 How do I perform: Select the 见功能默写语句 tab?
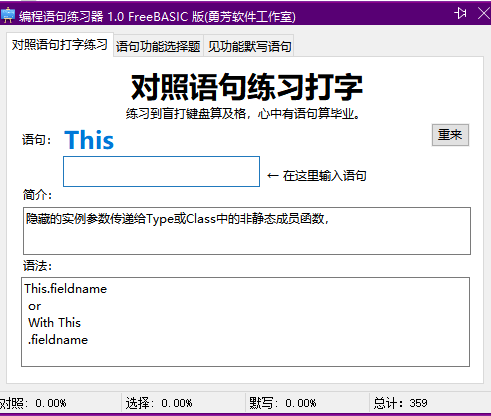click(x=249, y=46)
